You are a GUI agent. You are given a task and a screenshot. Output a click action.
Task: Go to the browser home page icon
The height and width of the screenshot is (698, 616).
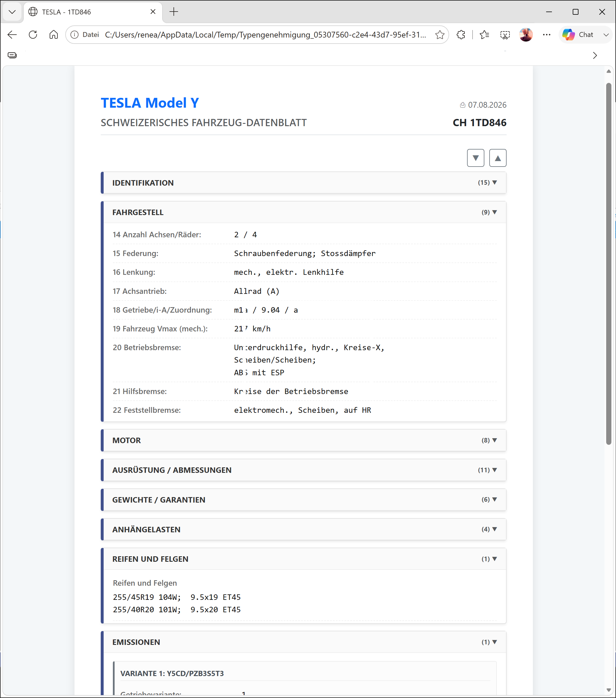click(54, 34)
